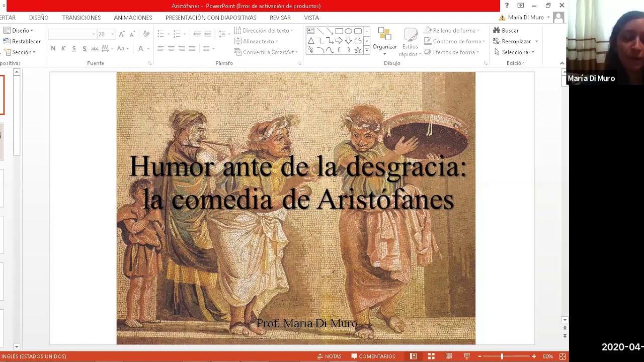Open font name combo box
The image size is (644, 362).
(72, 34)
